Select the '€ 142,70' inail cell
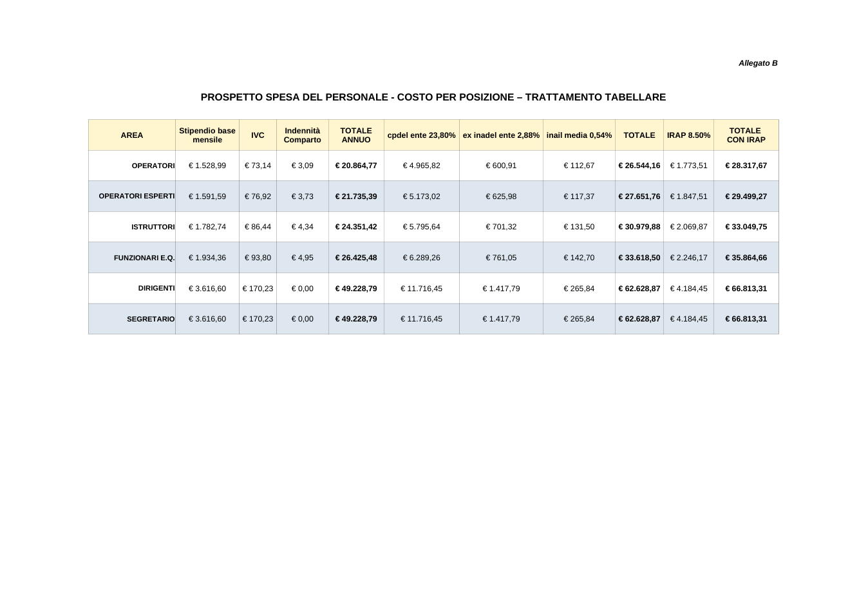This screenshot has width=868, height=614. pyautogui.click(x=579, y=258)
